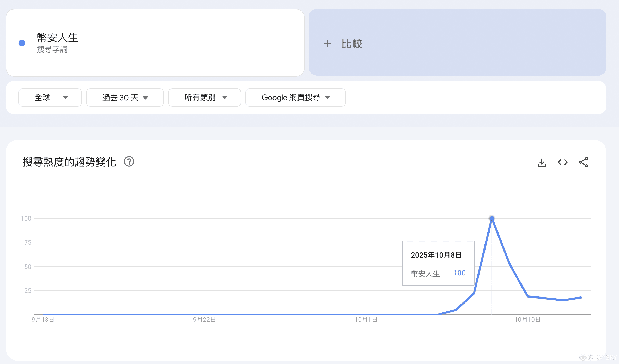The image size is (619, 364).
Task: Click the embed code icon
Action: 562,162
